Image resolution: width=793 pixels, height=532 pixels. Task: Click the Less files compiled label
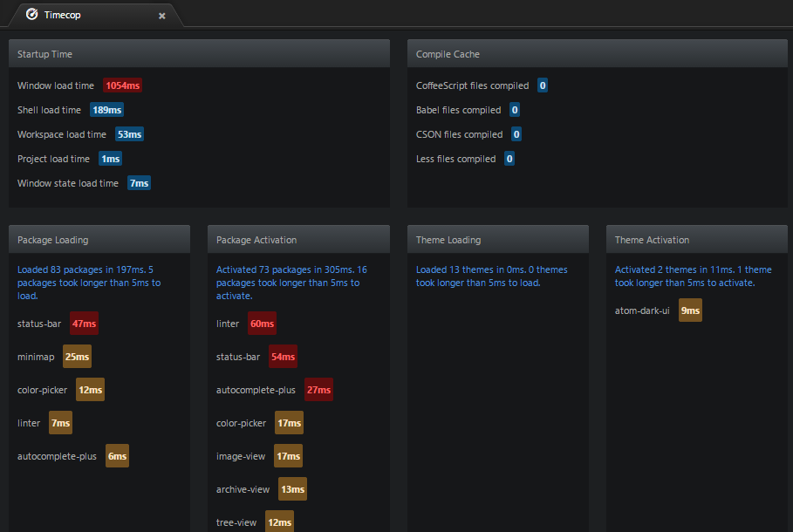455,159
